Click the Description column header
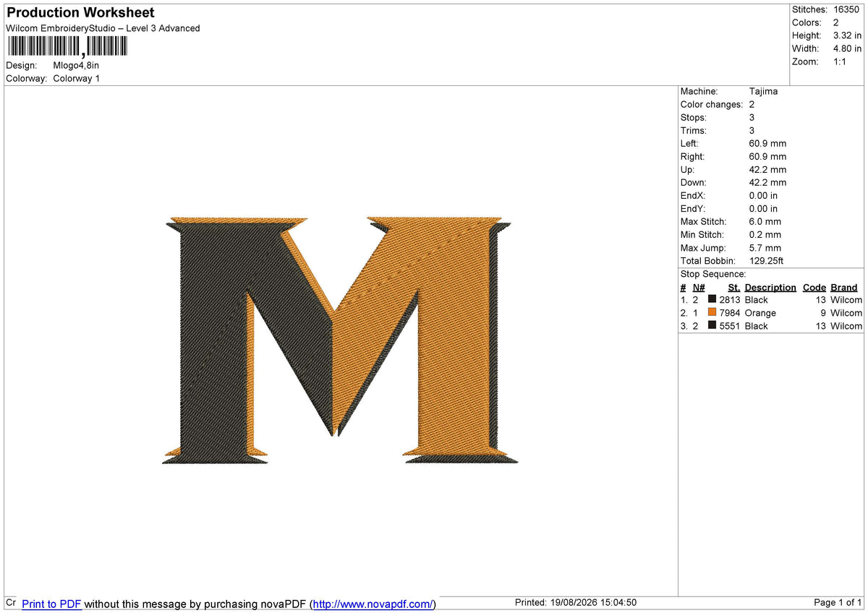The width and height of the screenshot is (868, 613). 770,287
